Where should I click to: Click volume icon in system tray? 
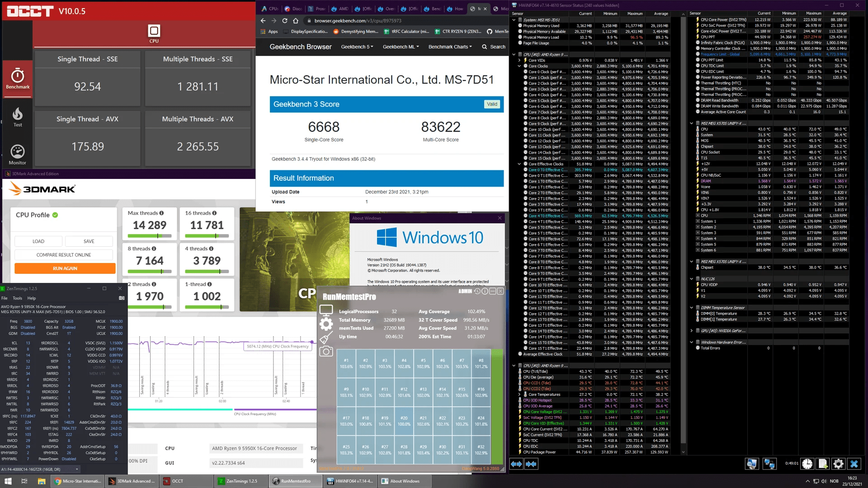(824, 481)
